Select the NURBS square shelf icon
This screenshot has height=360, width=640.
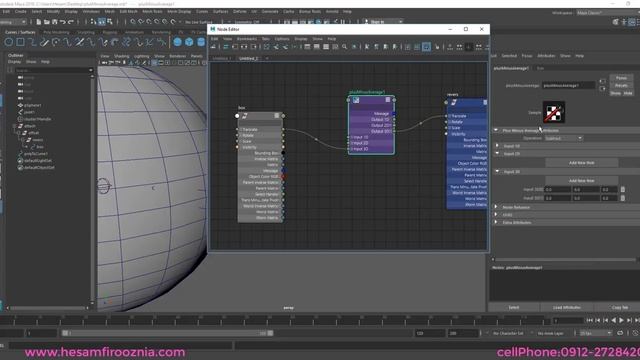tap(20, 42)
